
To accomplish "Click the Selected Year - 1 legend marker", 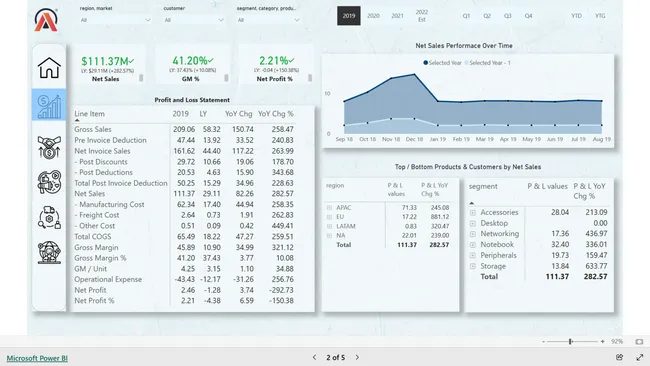I will point(466,63).
